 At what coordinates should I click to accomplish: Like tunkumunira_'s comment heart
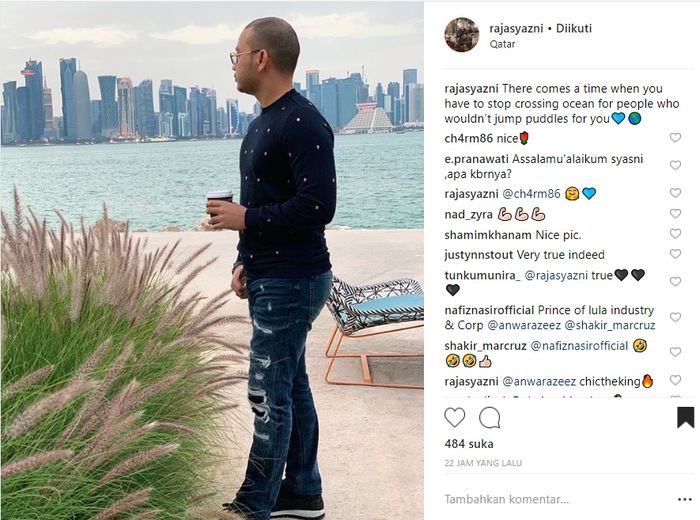[675, 281]
